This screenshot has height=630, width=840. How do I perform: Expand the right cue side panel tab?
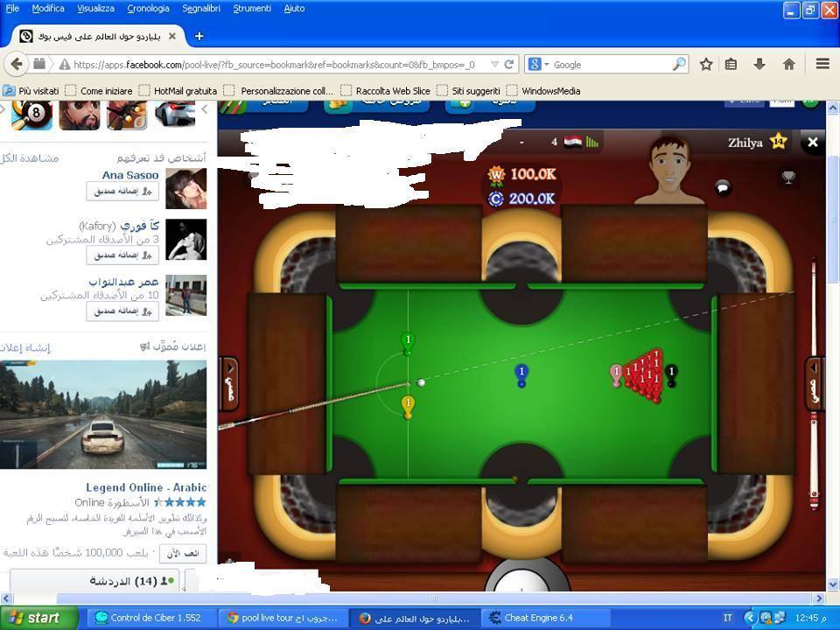[813, 383]
